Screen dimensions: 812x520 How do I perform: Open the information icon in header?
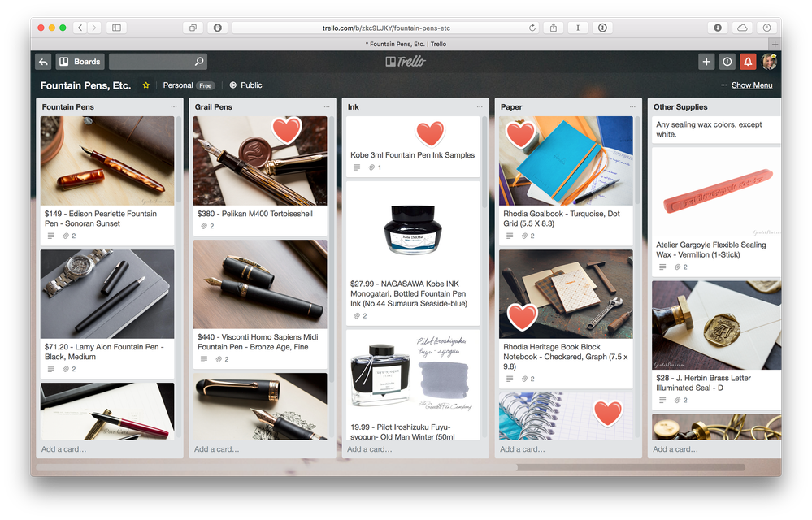pos(727,62)
